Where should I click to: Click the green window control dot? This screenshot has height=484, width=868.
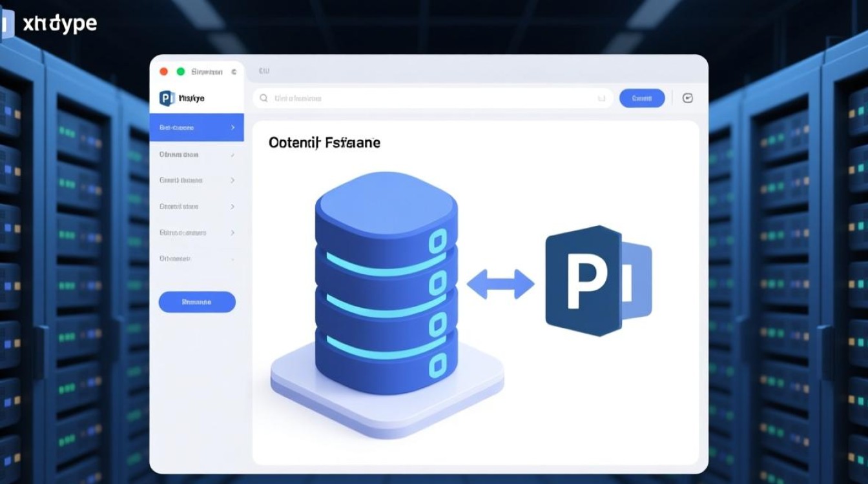pos(181,72)
